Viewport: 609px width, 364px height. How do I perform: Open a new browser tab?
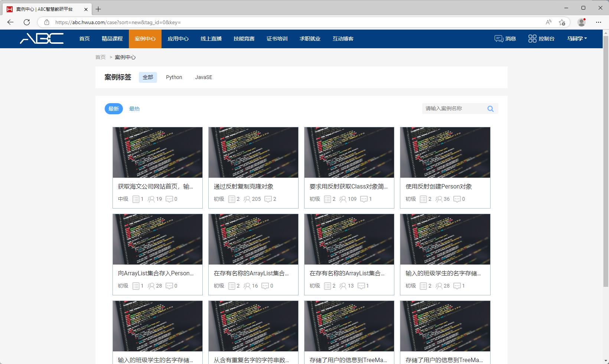pos(98,9)
